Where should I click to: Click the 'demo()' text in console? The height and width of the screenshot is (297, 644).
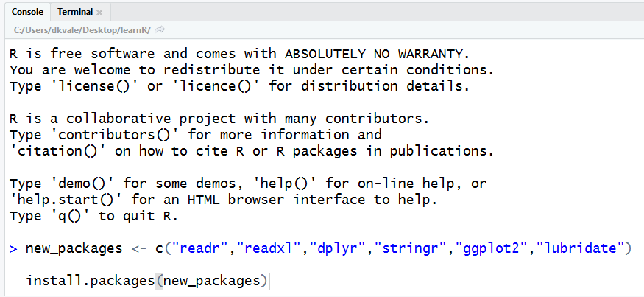tap(82, 184)
